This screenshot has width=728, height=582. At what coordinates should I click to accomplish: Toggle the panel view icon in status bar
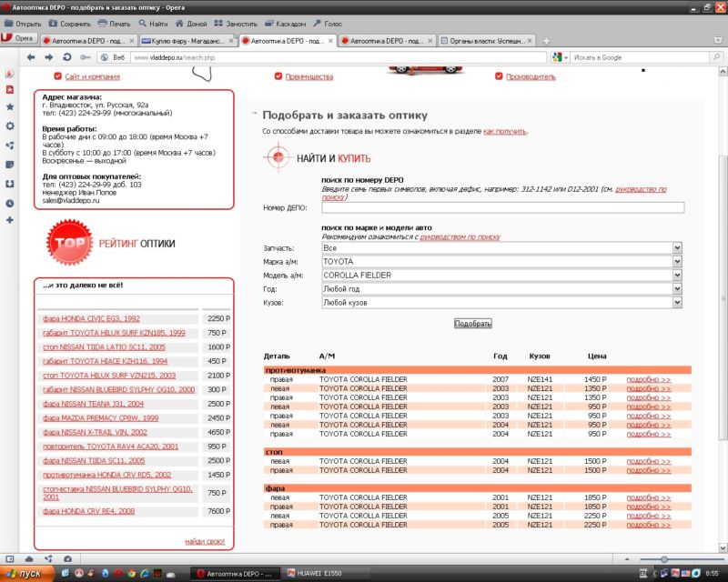(10, 559)
